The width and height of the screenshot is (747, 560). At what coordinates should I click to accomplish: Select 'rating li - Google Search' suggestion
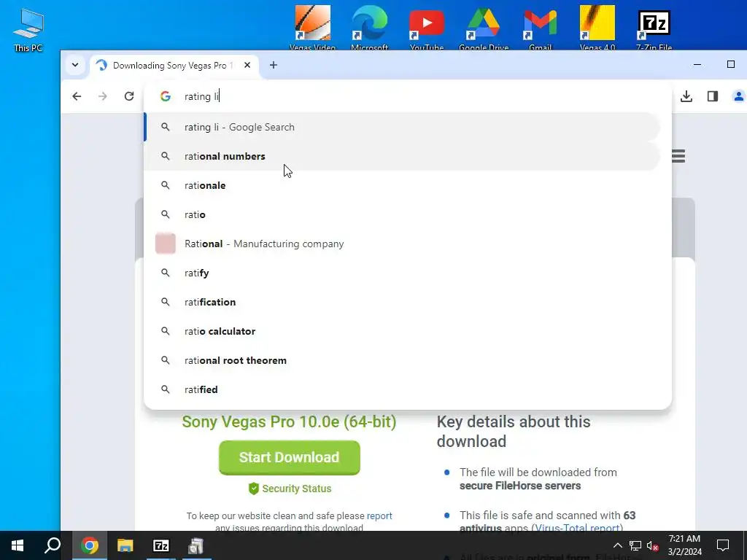[403, 127]
